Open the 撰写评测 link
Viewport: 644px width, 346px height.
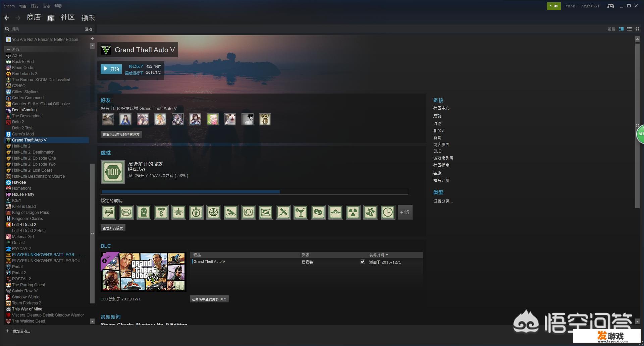[x=441, y=180]
